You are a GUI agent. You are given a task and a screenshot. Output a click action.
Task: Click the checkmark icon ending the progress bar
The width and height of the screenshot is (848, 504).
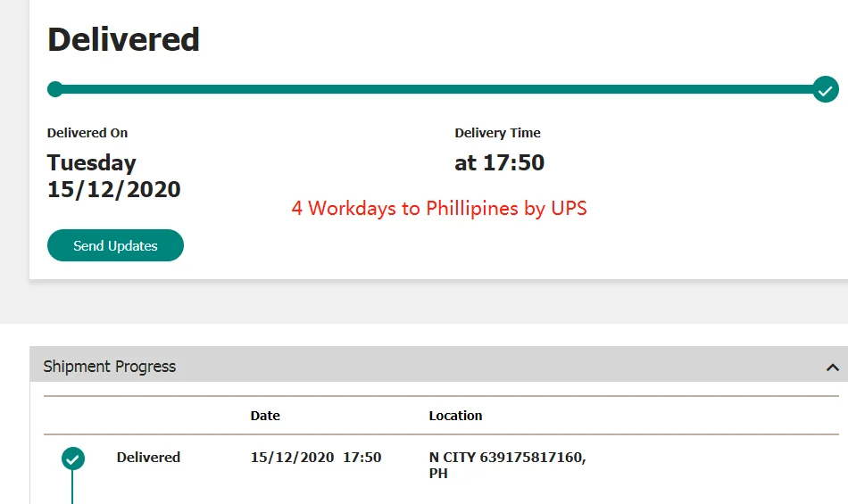[x=826, y=89]
